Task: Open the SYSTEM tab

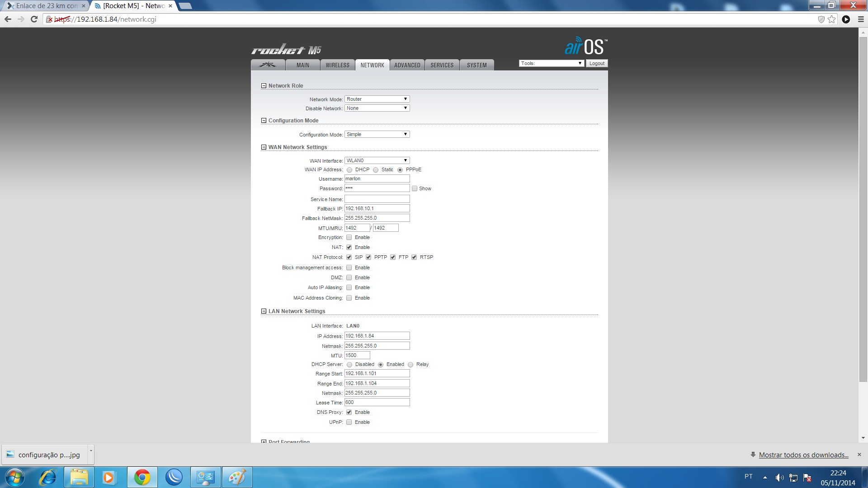Action: [476, 65]
